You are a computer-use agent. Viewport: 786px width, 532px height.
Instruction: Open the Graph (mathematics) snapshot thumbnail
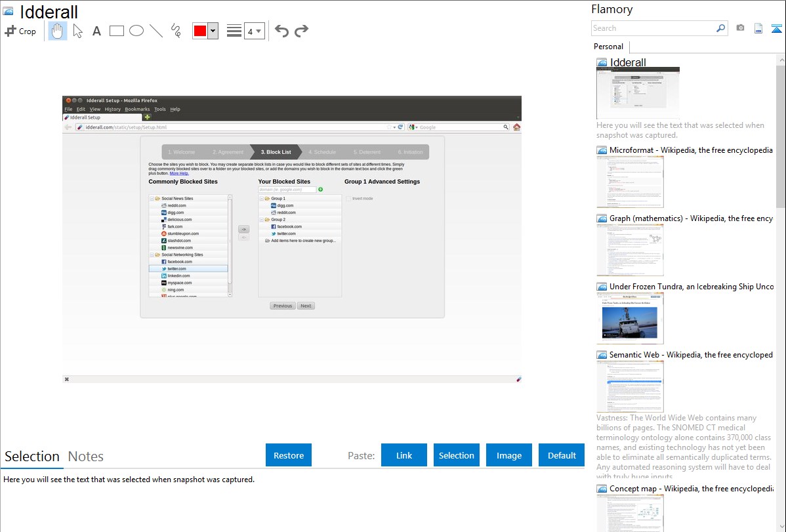tap(630, 250)
